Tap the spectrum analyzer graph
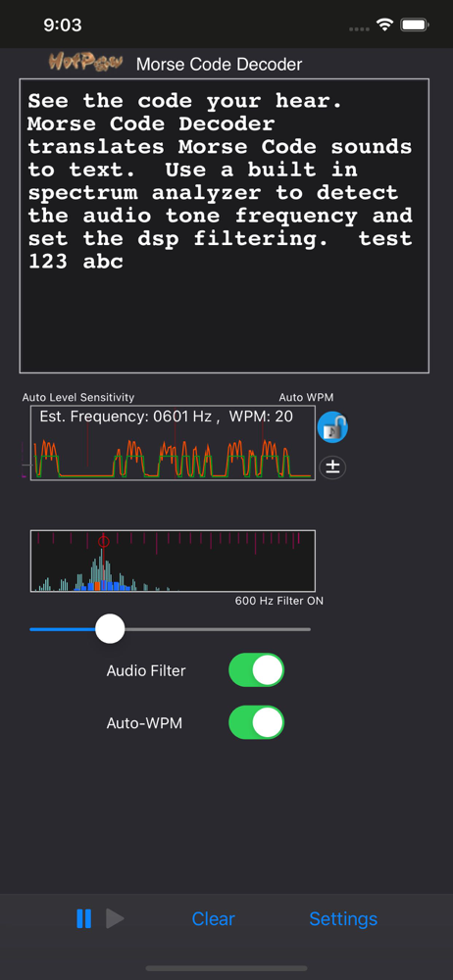Viewport: 453px width, 980px height. click(173, 561)
